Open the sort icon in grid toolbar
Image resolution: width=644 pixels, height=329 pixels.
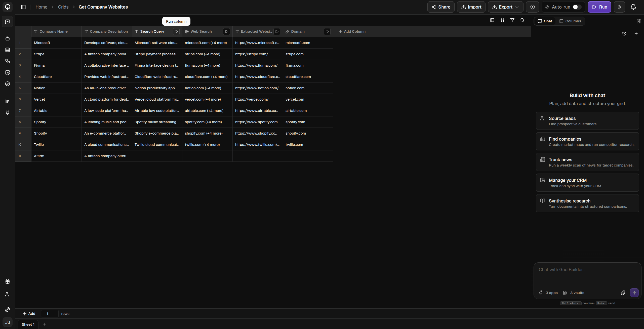(502, 20)
